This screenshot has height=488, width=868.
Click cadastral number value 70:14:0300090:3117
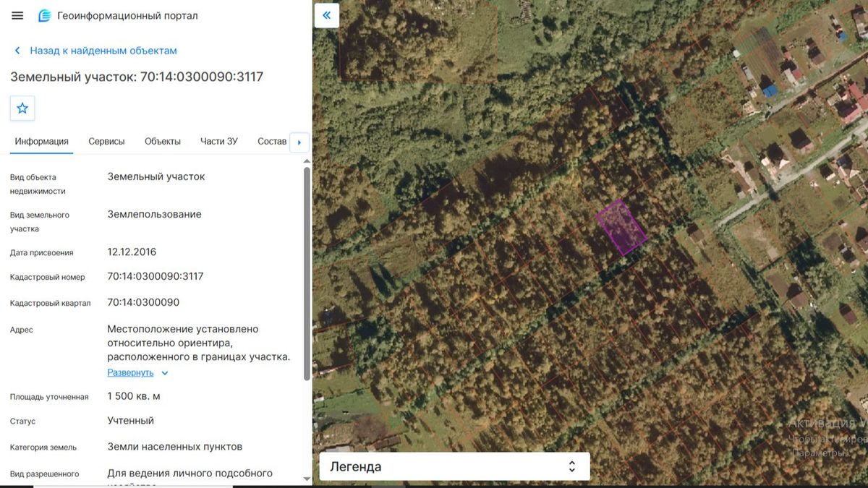(x=156, y=276)
